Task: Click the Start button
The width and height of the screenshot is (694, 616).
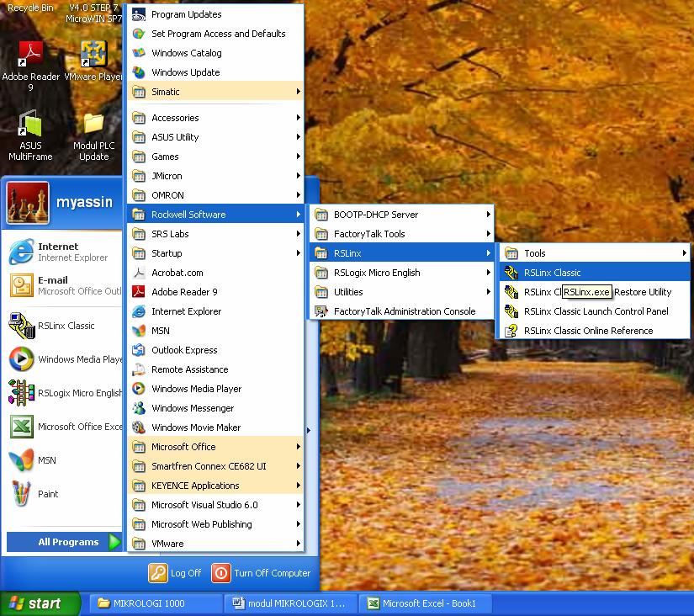Action: tap(40, 603)
